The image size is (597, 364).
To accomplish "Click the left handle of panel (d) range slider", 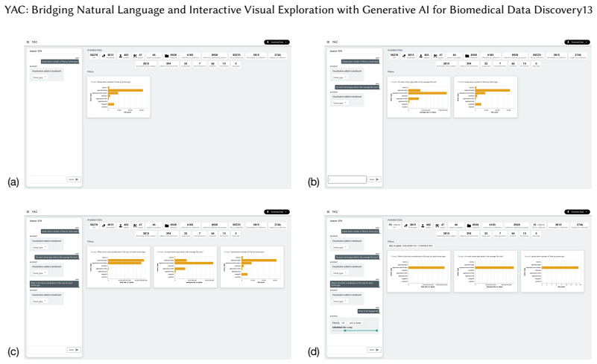I will (x=345, y=331).
